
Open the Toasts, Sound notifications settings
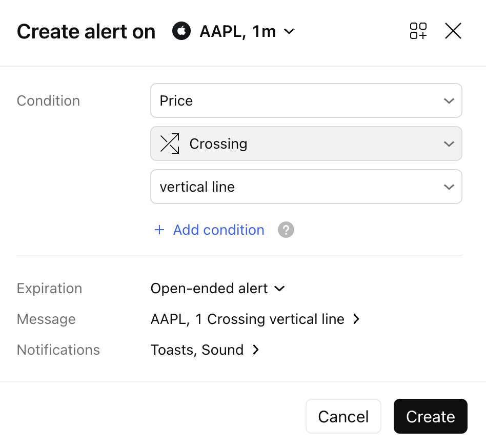pos(197,350)
